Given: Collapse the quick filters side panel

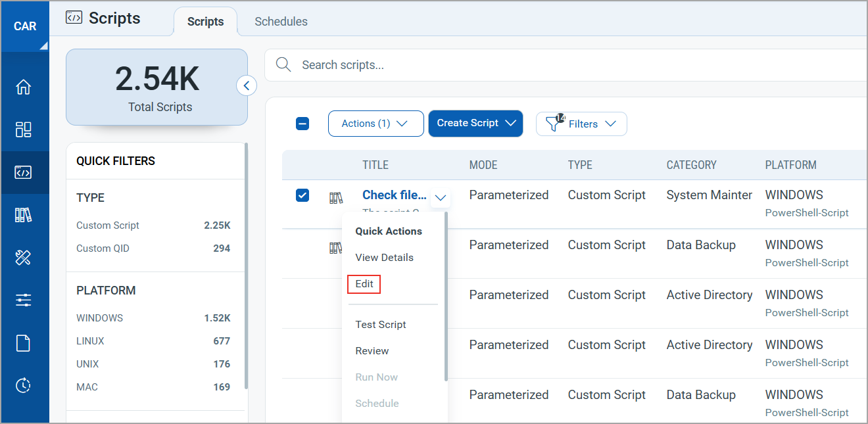Looking at the screenshot, I should point(247,85).
